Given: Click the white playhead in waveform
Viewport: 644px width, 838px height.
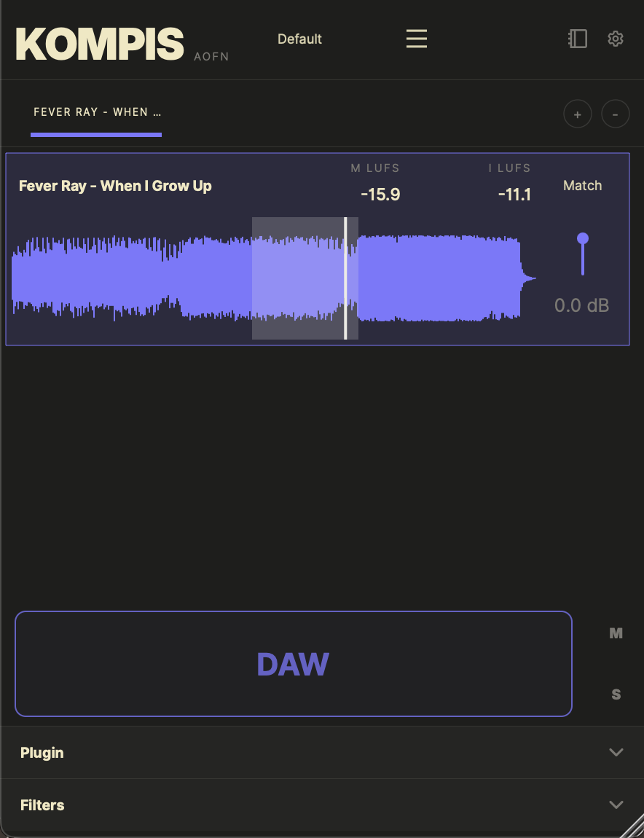Looking at the screenshot, I should point(345,278).
